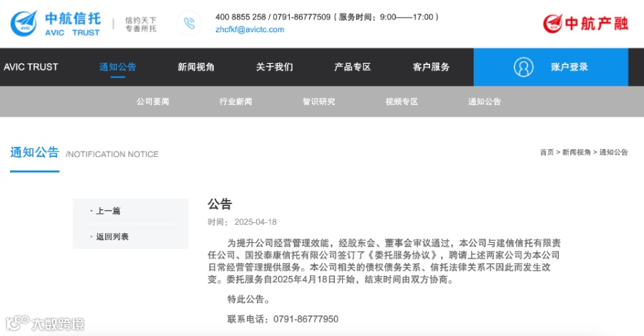Viewport: 644px width, 336px height.
Task: Click 新闻视角 in breadcrumb
Action: pos(576,153)
